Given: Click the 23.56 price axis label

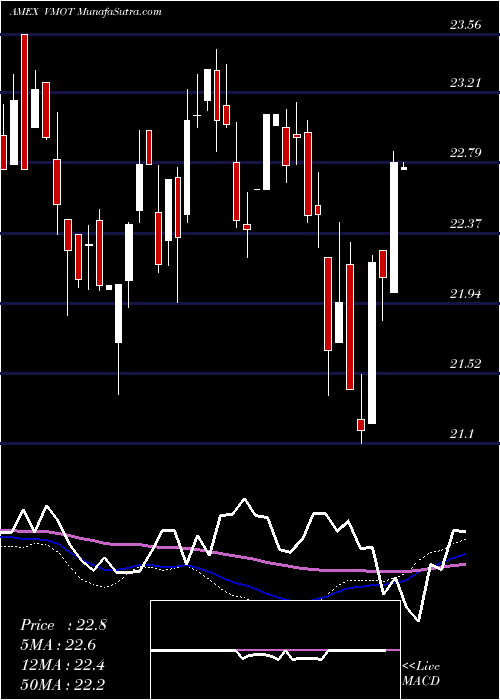Looking at the screenshot, I should (466, 25).
